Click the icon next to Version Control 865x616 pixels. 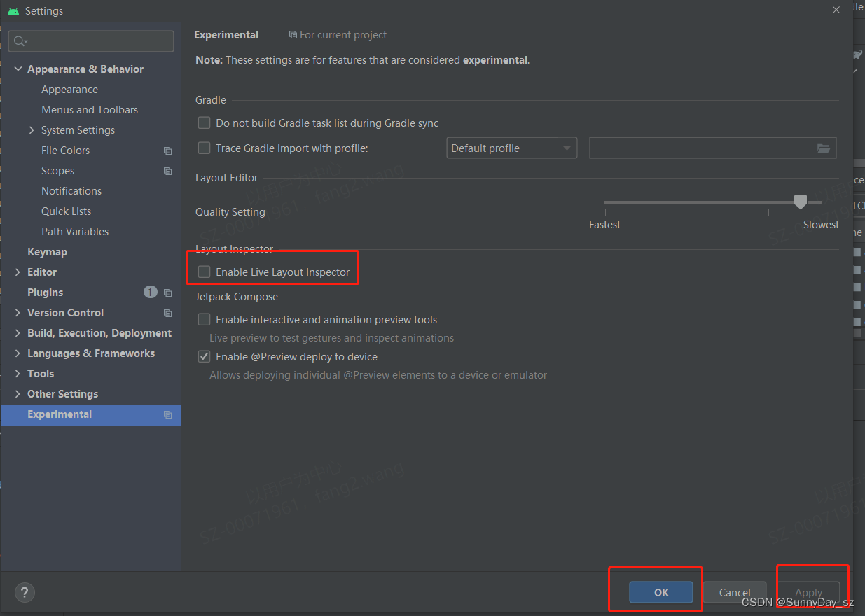coord(167,313)
